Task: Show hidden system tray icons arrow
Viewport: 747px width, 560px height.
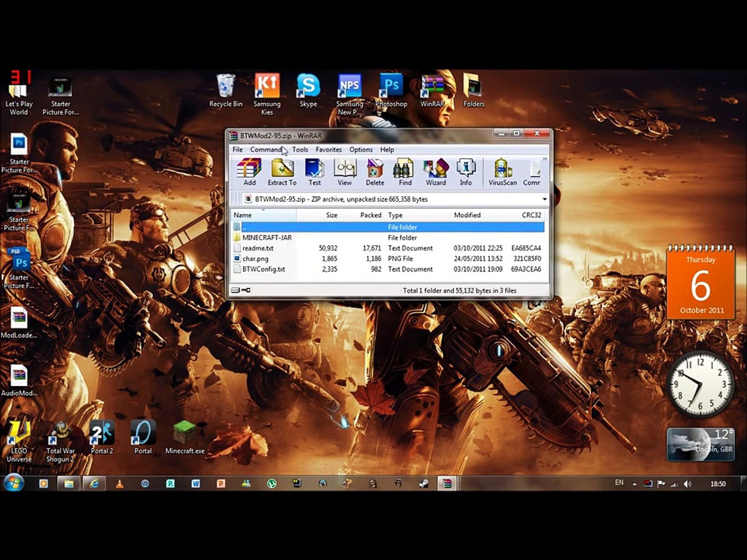Action: pos(634,484)
